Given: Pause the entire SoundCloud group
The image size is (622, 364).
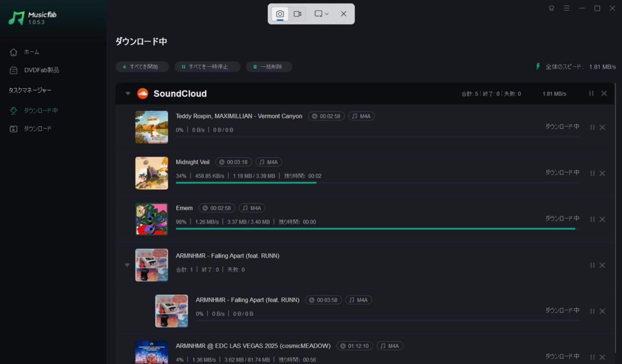Looking at the screenshot, I should point(591,93).
